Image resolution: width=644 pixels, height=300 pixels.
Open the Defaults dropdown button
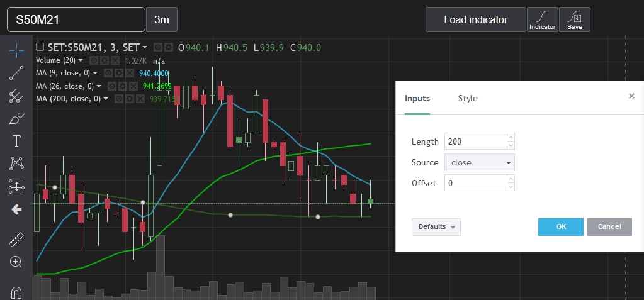tap(436, 226)
